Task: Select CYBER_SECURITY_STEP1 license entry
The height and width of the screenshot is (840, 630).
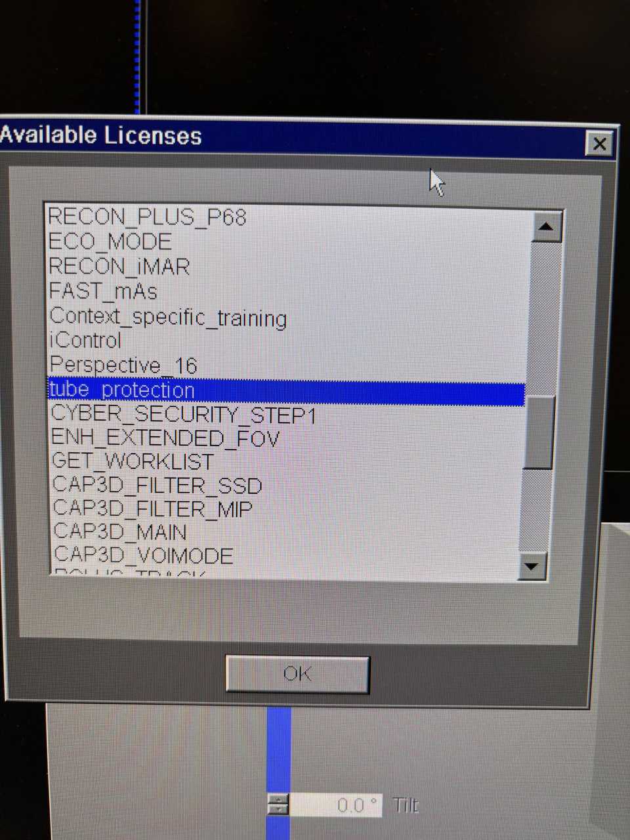Action: pos(183,415)
